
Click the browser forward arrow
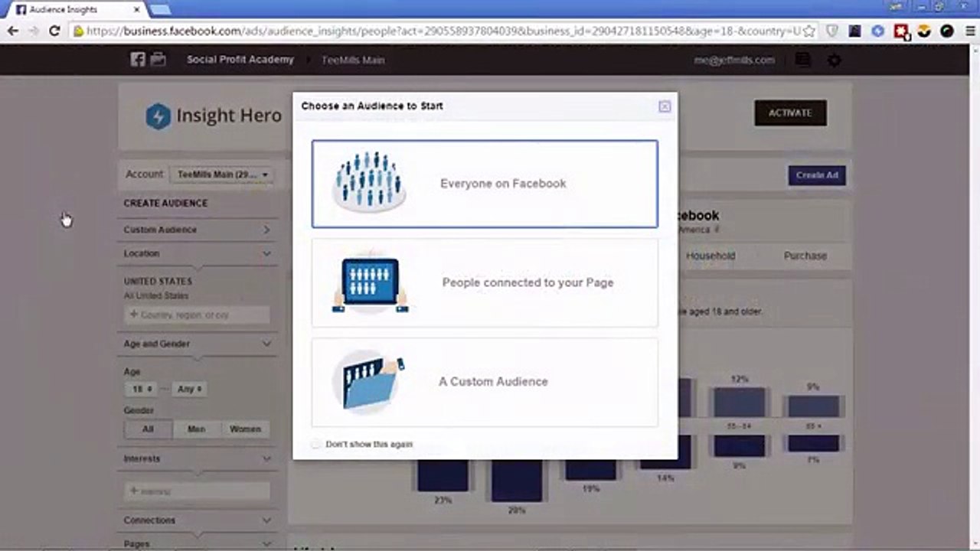pos(34,31)
